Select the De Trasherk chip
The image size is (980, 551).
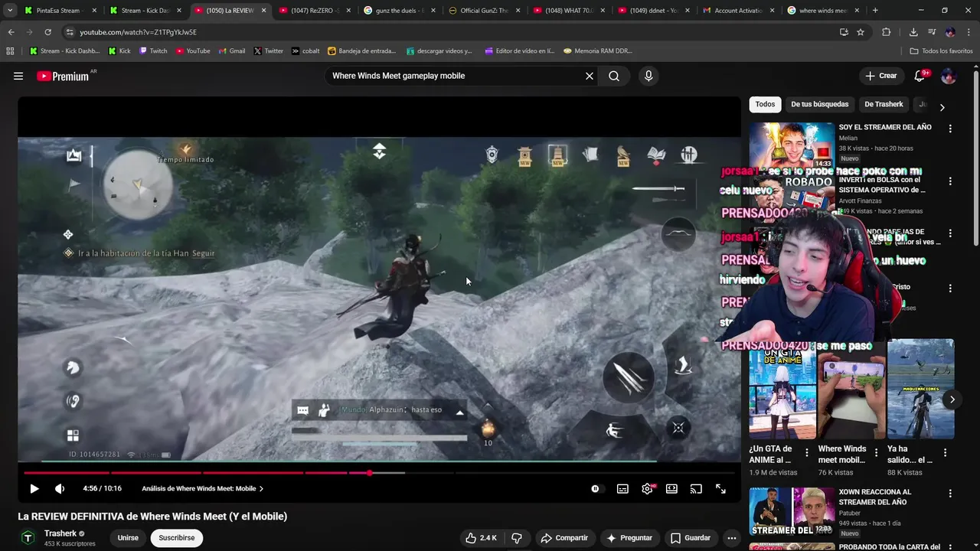(x=884, y=104)
